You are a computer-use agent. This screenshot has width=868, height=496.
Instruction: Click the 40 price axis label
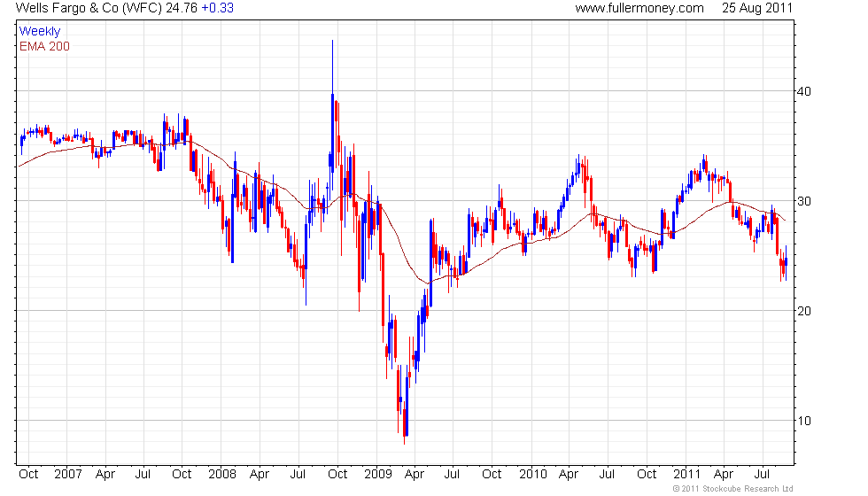click(804, 91)
